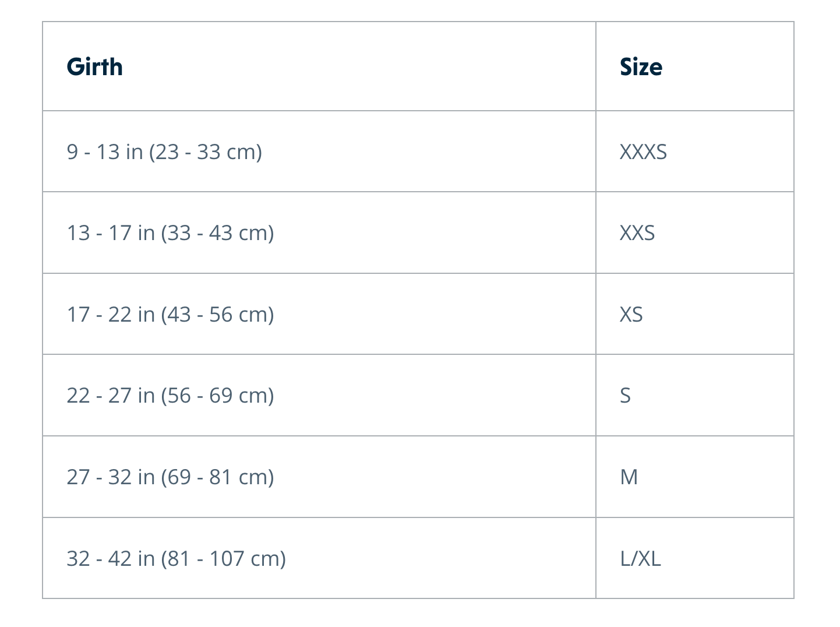Image resolution: width=840 pixels, height=627 pixels.
Task: Click the (56 - 69 cm) metric value
Action: (x=217, y=396)
